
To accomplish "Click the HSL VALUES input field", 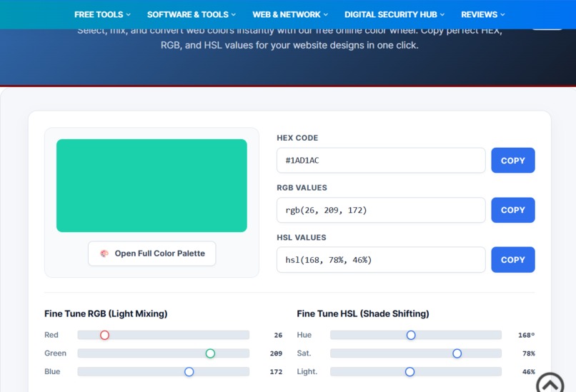I will [x=381, y=260].
